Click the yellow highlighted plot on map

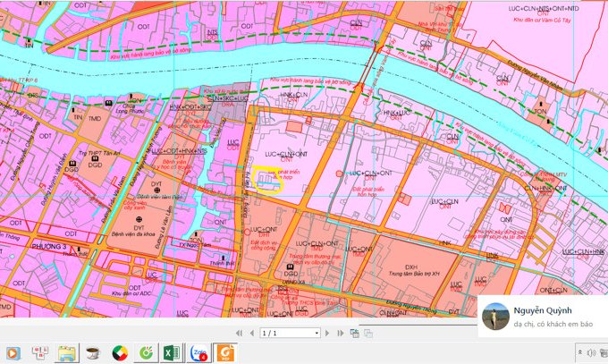(x=266, y=180)
